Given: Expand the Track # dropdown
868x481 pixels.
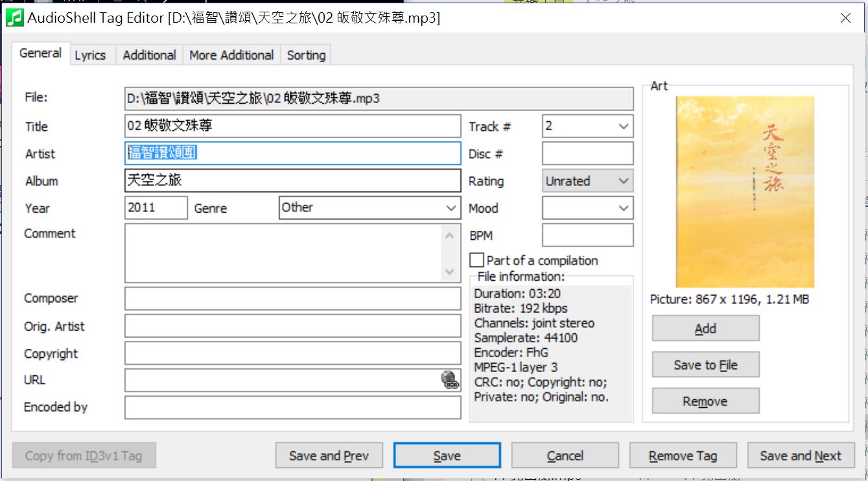Looking at the screenshot, I should pos(624,126).
